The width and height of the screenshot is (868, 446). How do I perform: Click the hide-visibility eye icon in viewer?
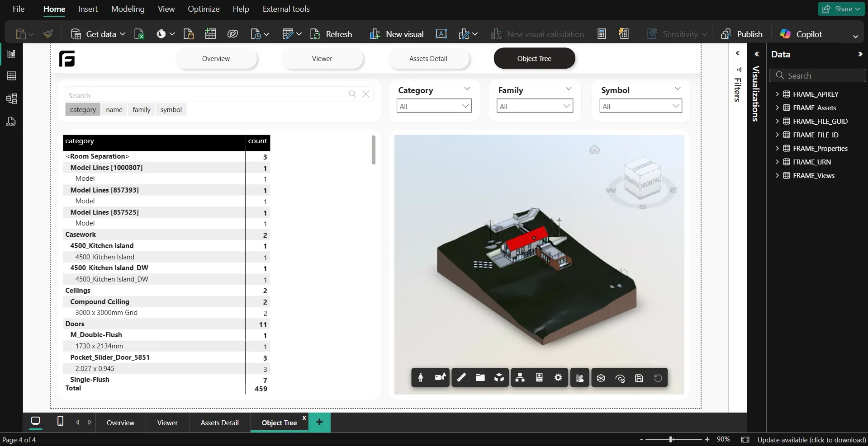pos(620,378)
